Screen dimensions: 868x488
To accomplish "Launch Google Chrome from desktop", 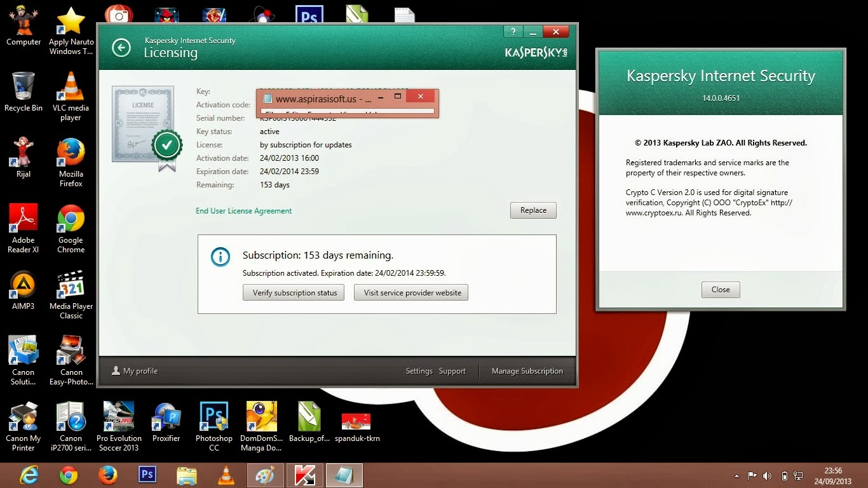I will (x=71, y=229).
